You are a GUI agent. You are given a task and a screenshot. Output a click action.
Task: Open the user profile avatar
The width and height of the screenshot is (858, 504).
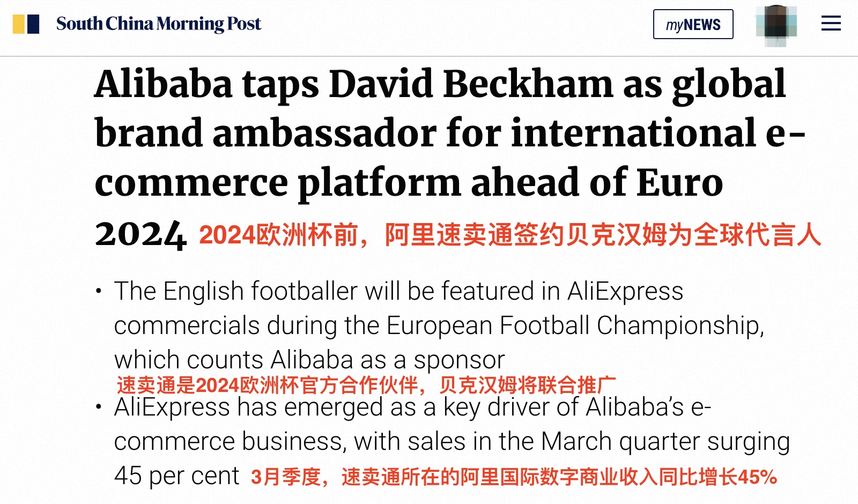point(776,25)
